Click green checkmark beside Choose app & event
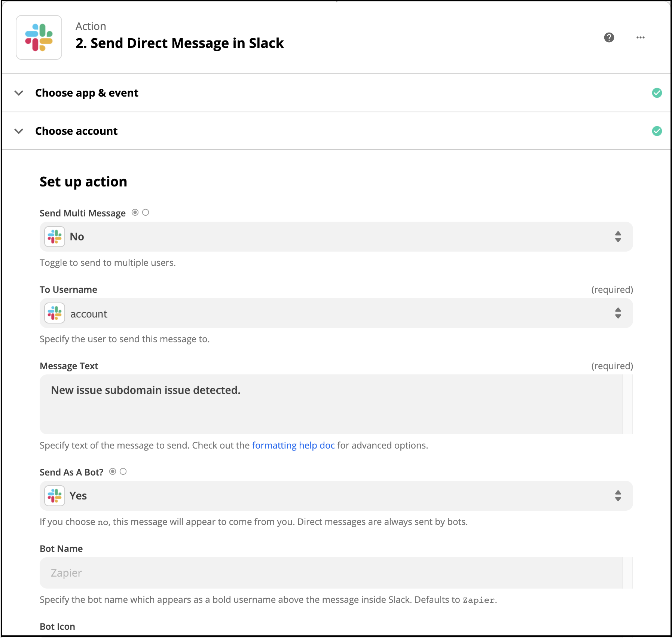The height and width of the screenshot is (638, 672). tap(657, 93)
